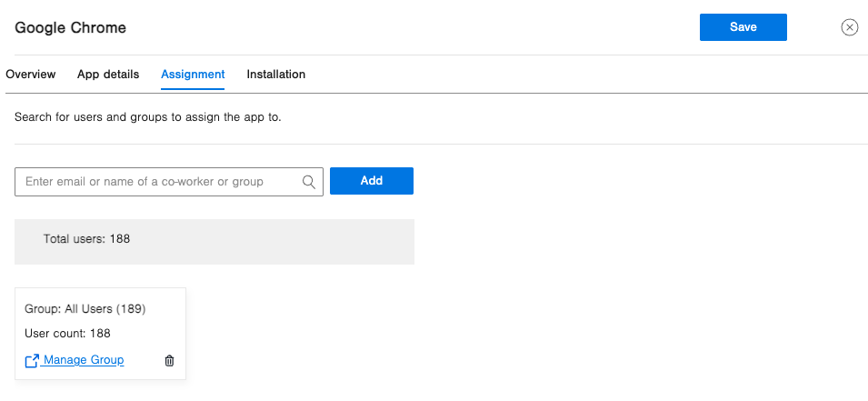The image size is (868, 401).
Task: Click the Google Chrome title
Action: click(70, 27)
